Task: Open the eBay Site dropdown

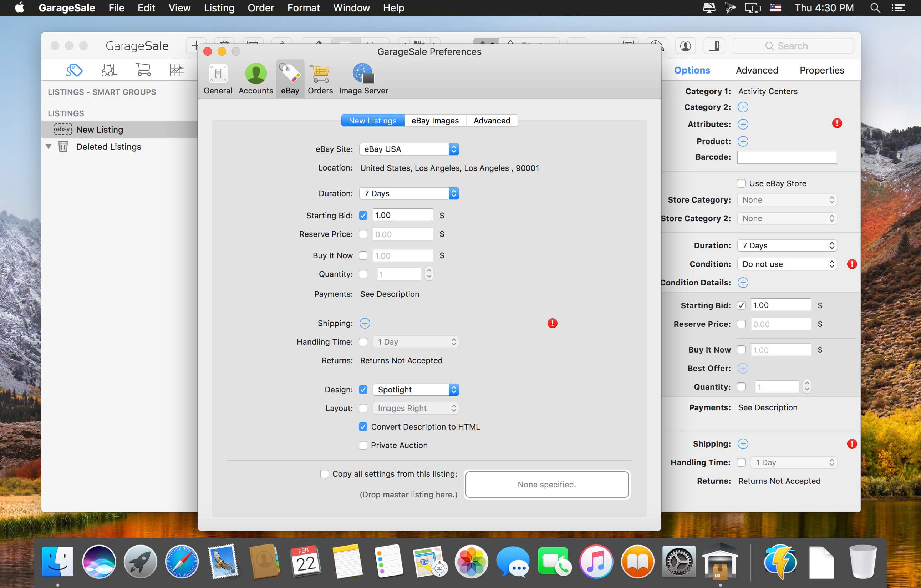Action: tap(408, 149)
